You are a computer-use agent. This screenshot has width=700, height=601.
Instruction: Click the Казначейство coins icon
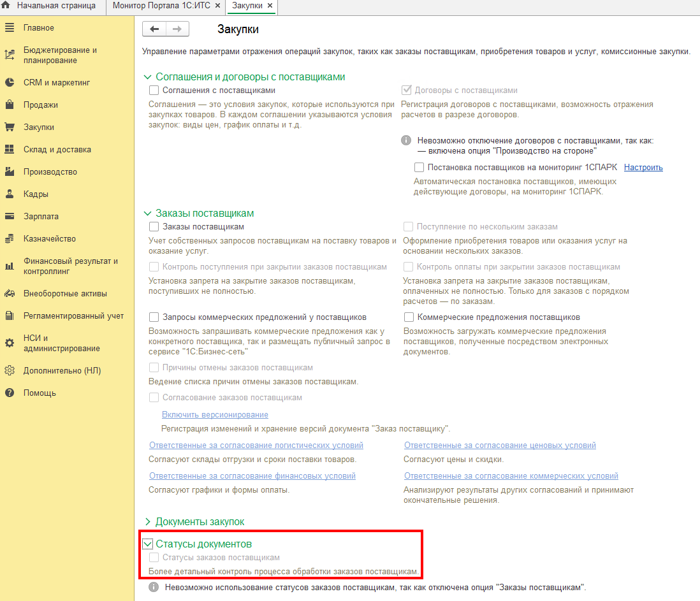[10, 239]
